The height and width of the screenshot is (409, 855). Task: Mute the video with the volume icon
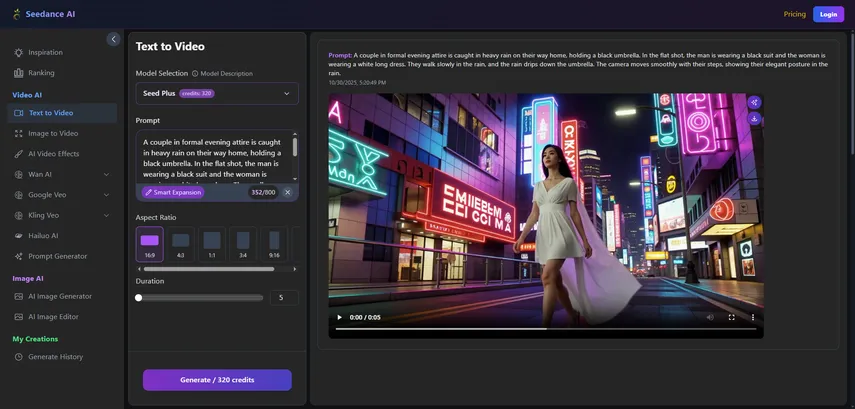click(x=710, y=317)
